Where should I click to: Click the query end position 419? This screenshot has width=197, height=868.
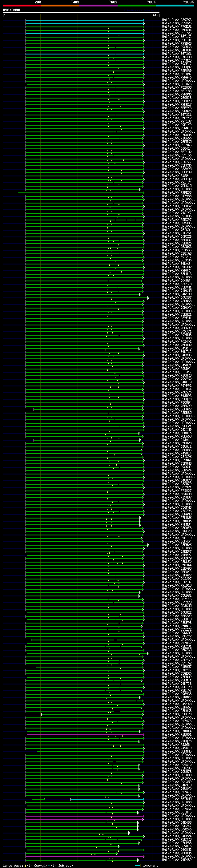[x=155, y=15]
